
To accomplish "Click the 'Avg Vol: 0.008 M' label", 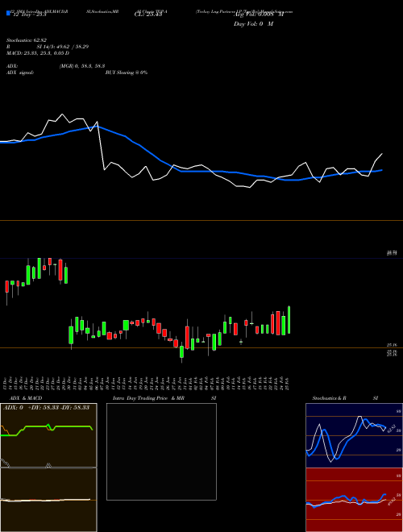I will 259,15.
